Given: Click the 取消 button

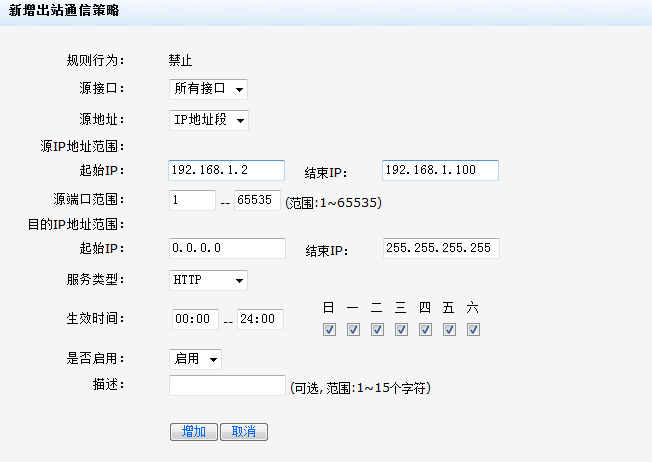Looking at the screenshot, I should 244,432.
